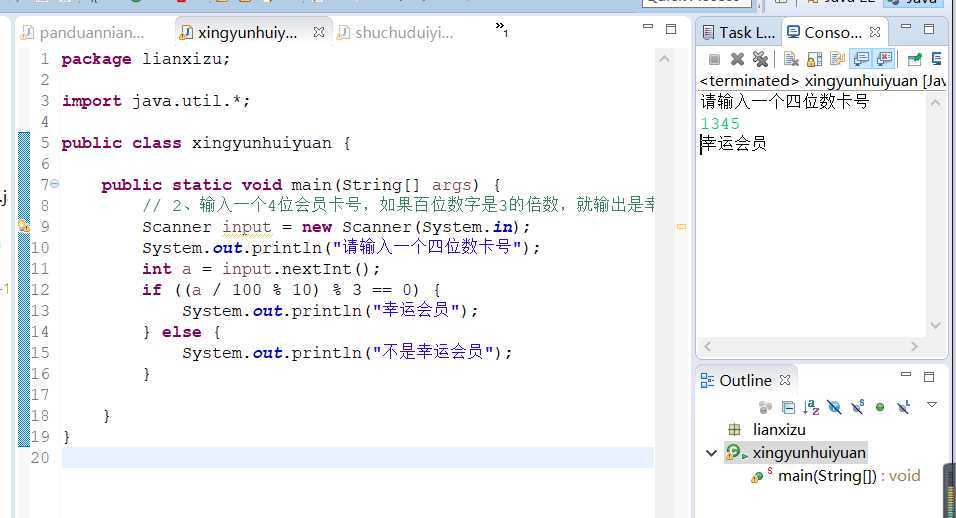Open the Outline view menu triangle

tap(932, 405)
